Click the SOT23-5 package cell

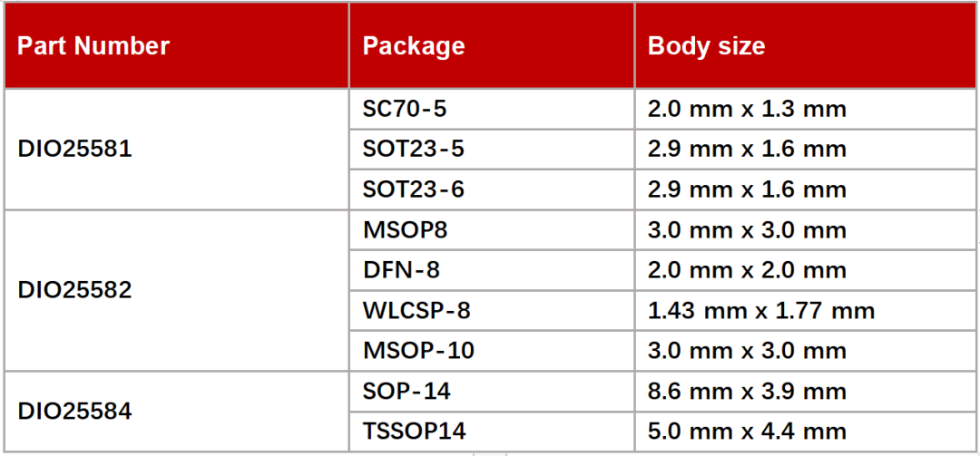[x=414, y=149]
